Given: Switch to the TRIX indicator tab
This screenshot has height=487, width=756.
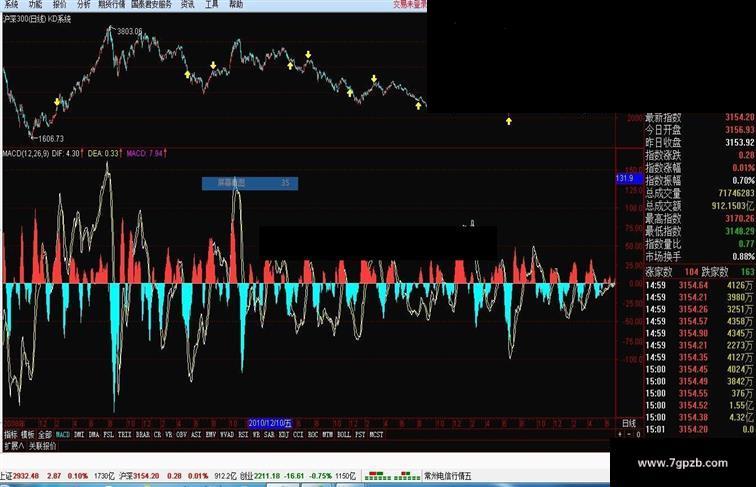Looking at the screenshot, I should click(124, 434).
